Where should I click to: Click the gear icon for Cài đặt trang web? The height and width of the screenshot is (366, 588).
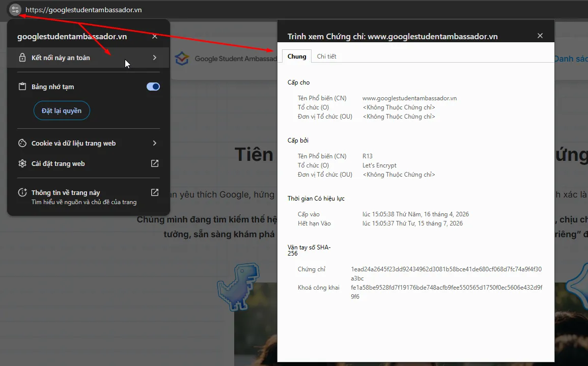coord(22,164)
